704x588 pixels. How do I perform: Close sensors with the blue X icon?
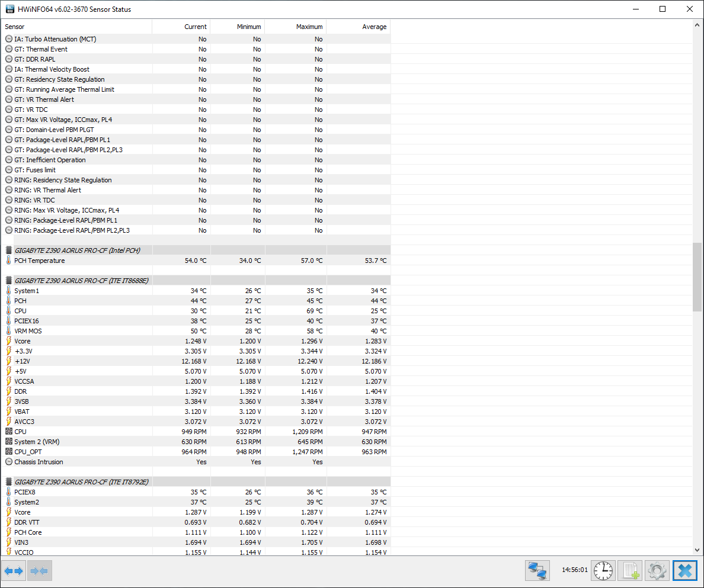point(684,570)
